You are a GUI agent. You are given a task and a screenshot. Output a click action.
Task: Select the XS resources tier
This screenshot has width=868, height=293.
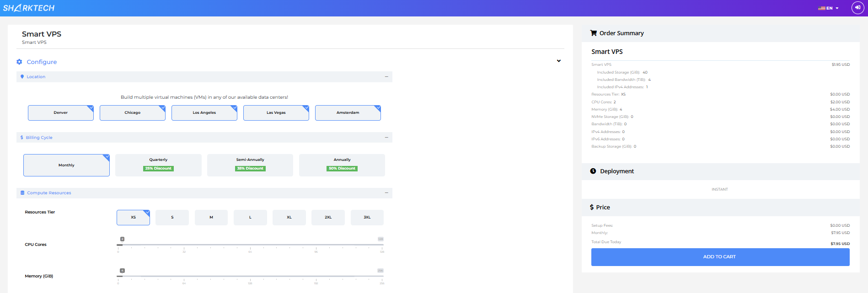(133, 218)
